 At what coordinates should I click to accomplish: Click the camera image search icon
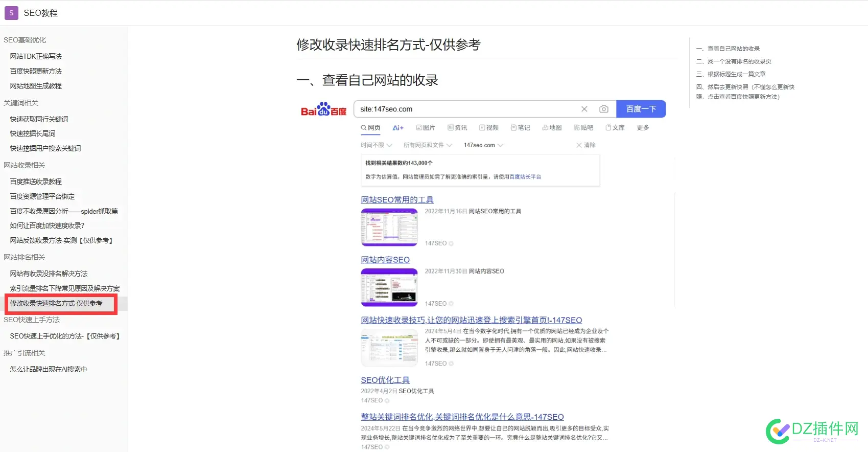pyautogui.click(x=604, y=109)
